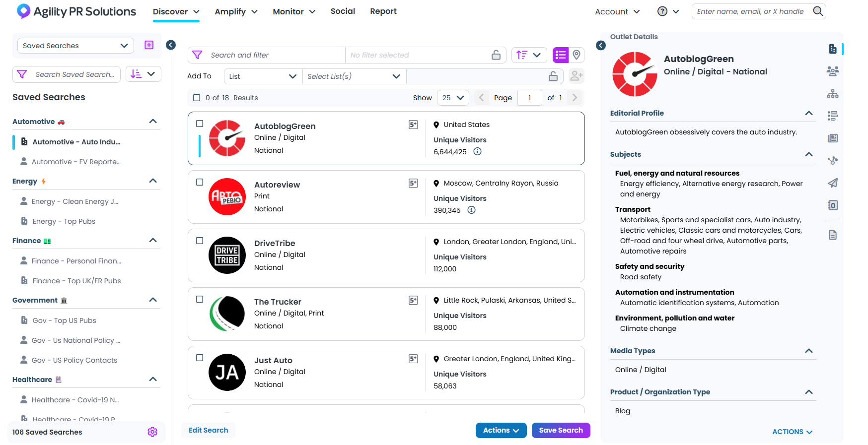Open the blue Actions button

tap(501, 430)
